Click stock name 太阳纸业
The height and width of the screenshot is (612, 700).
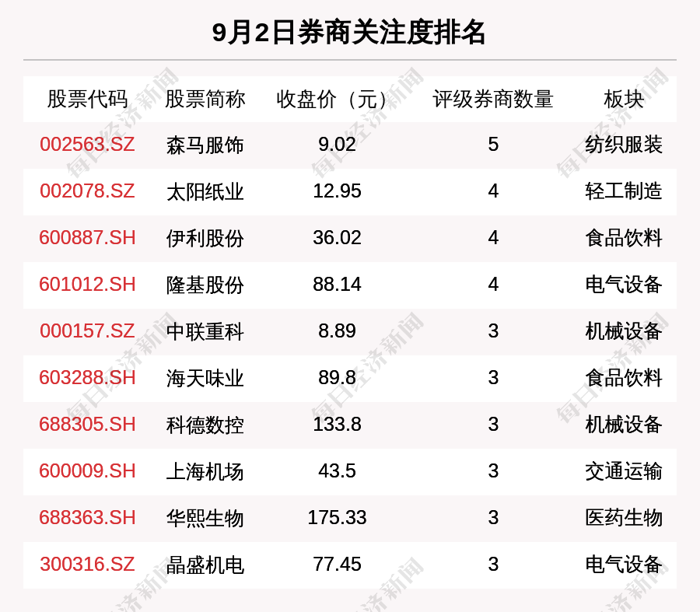pos(205,192)
